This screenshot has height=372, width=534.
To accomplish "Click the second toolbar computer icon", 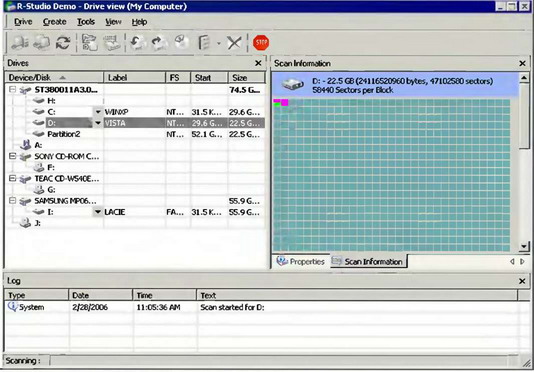I will 42,43.
